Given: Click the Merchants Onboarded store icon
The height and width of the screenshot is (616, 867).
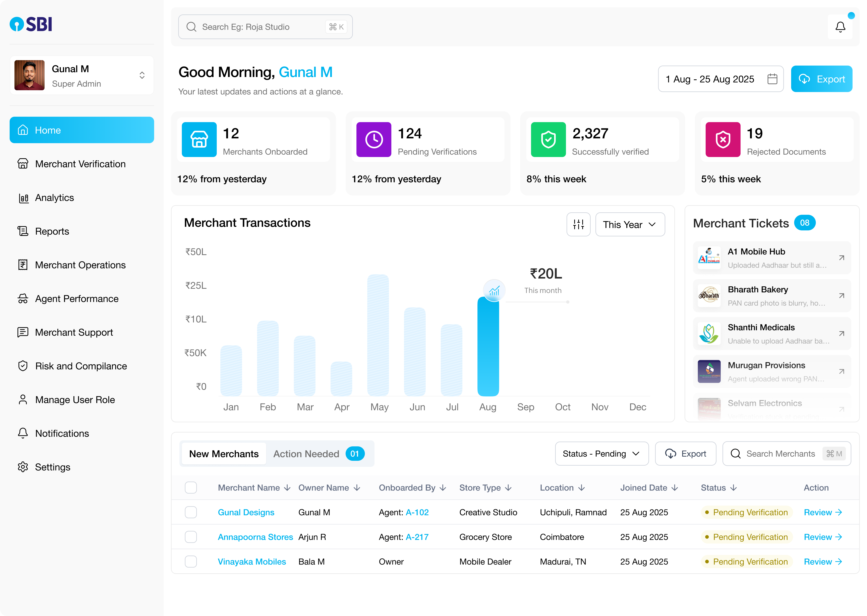Looking at the screenshot, I should (199, 140).
